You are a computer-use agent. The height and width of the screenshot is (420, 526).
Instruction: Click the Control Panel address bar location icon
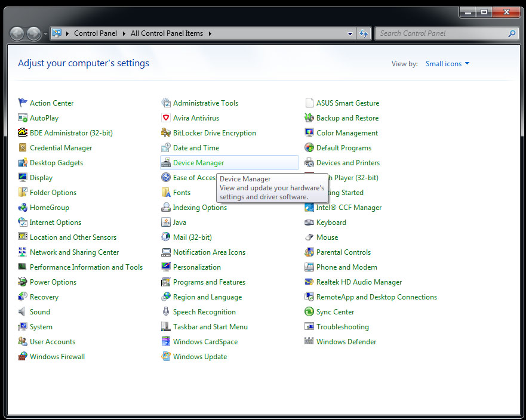57,33
